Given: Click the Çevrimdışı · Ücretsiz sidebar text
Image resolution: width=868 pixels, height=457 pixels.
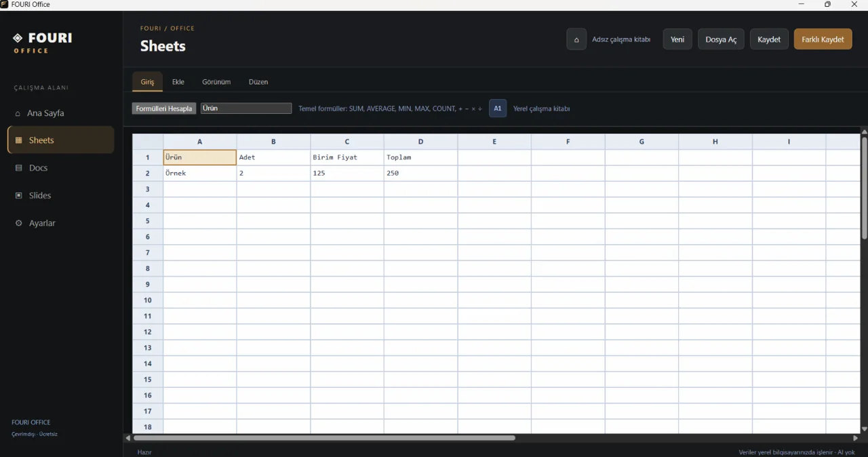Looking at the screenshot, I should (x=35, y=434).
